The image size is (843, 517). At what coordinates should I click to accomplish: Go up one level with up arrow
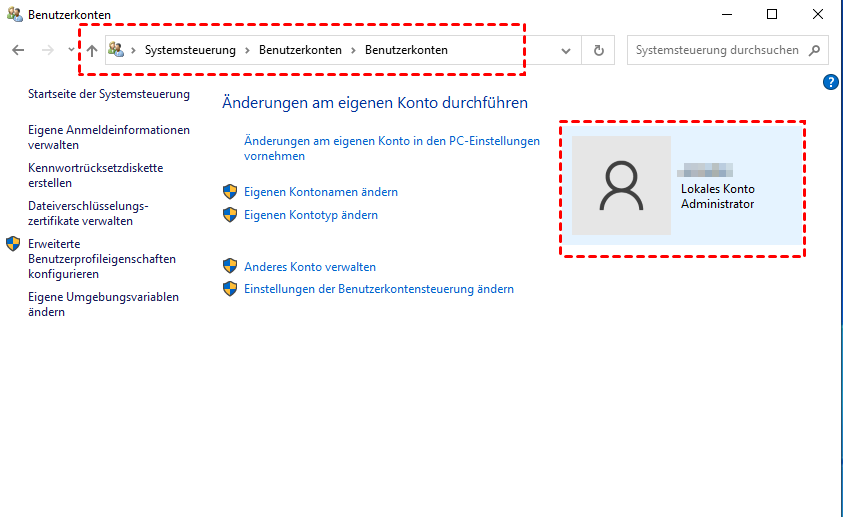click(92, 50)
